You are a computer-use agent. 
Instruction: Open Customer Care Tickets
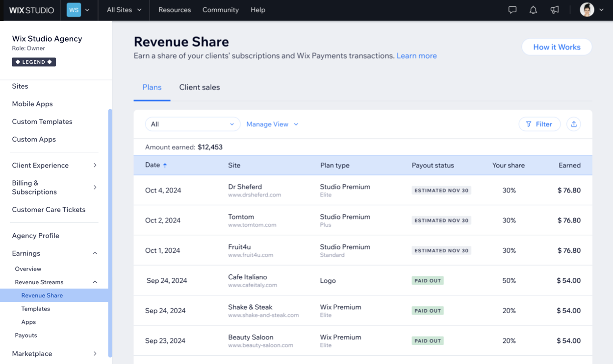(49, 210)
